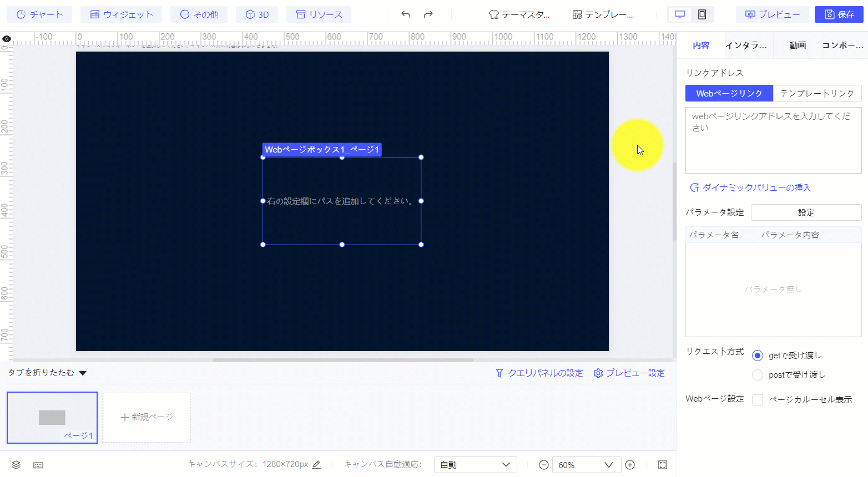Screen dimensions: 868x477
Task: Click the keyboard shortcuts icon
Action: pos(38,465)
